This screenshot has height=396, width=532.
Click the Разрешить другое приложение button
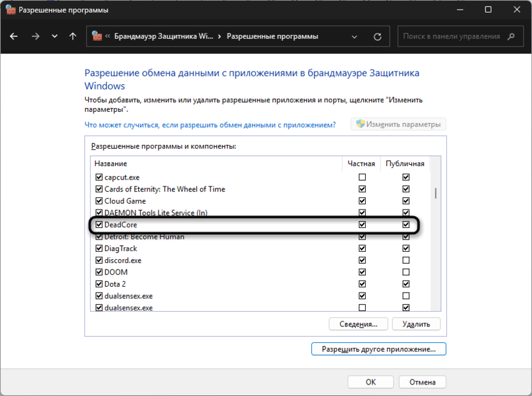pyautogui.click(x=379, y=349)
